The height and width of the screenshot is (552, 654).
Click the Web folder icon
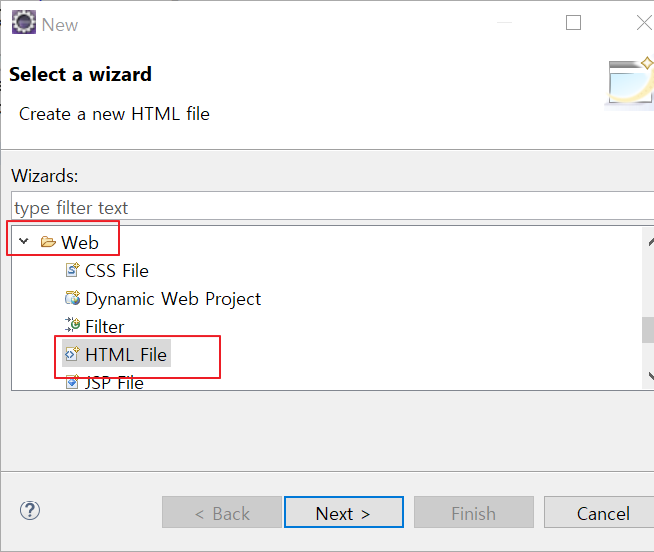pyautogui.click(x=48, y=242)
